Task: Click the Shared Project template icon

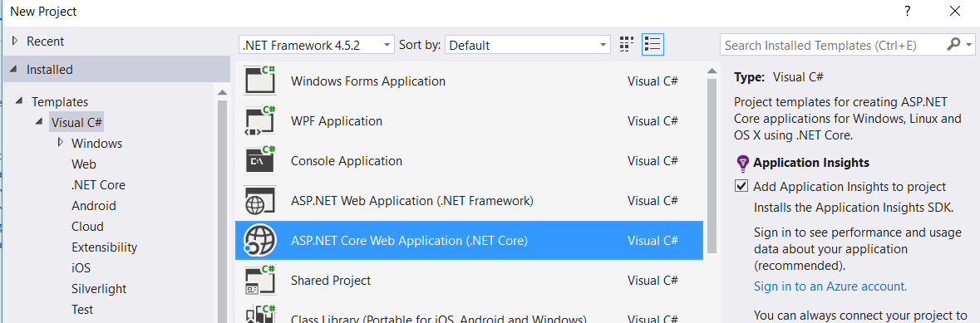Action: point(260,281)
